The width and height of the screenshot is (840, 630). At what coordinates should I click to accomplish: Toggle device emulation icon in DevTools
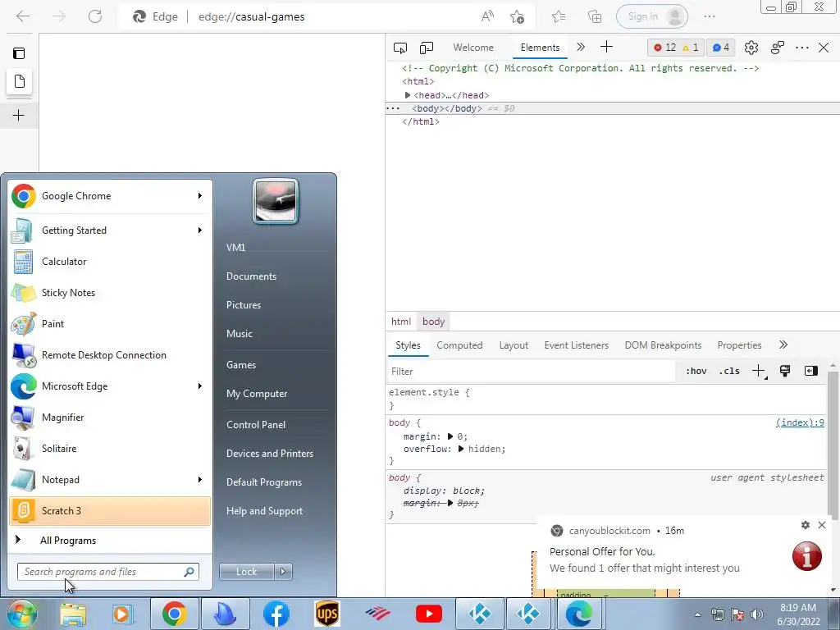[427, 48]
